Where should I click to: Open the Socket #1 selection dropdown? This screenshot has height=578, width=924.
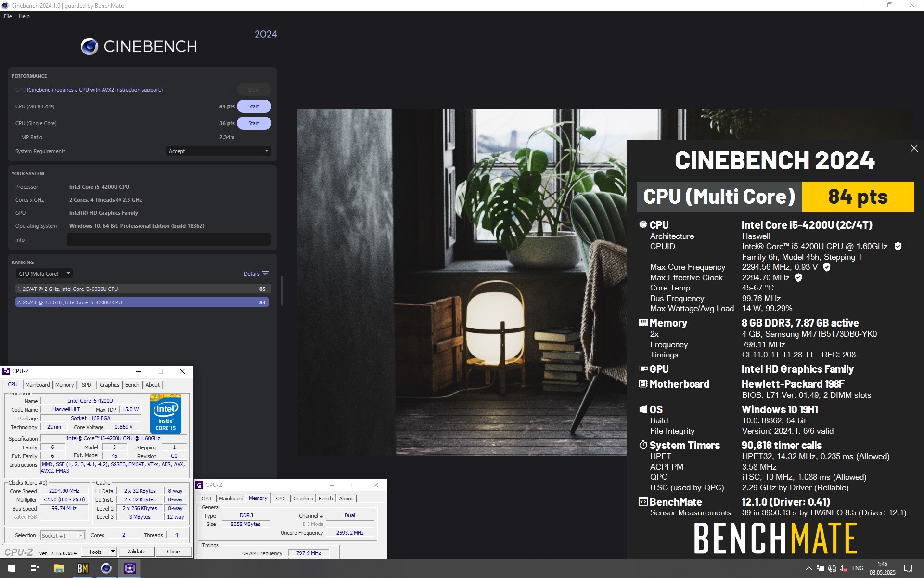[63, 536]
